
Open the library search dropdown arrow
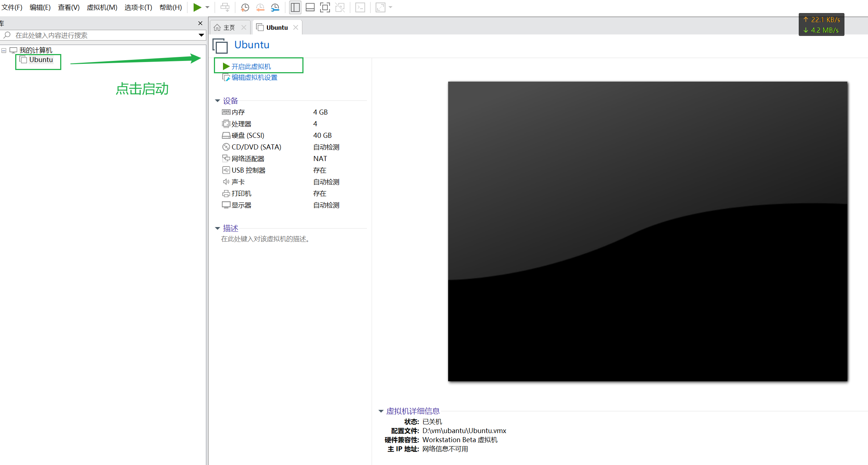point(201,35)
